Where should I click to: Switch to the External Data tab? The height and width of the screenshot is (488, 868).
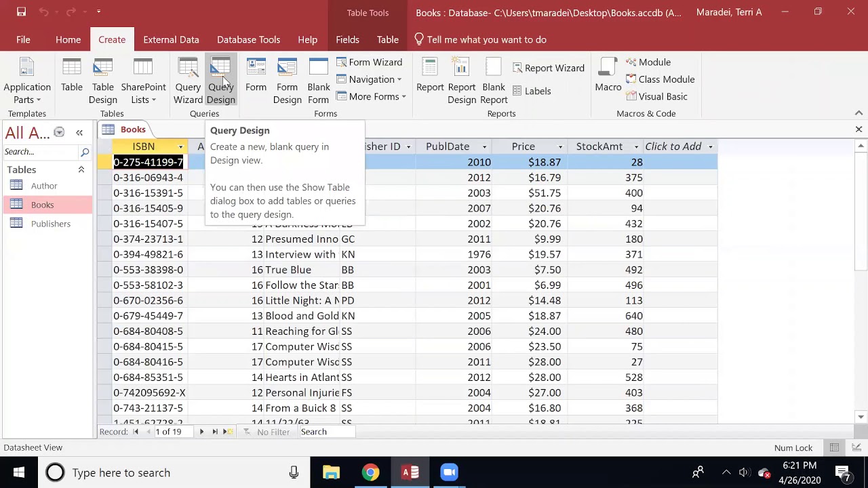coord(171,39)
